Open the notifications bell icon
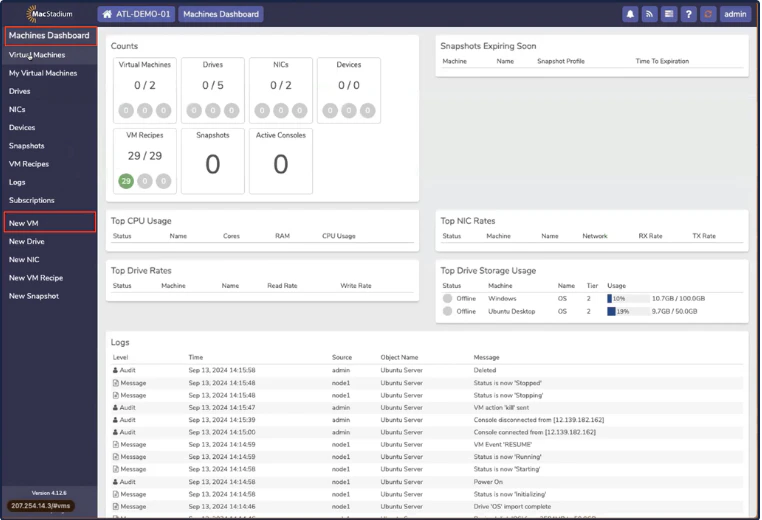Screen dimensions: 762x520 pos(631,14)
